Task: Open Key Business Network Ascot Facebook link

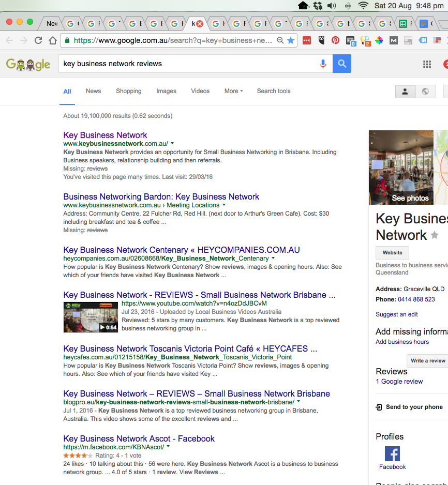Action: click(x=139, y=438)
